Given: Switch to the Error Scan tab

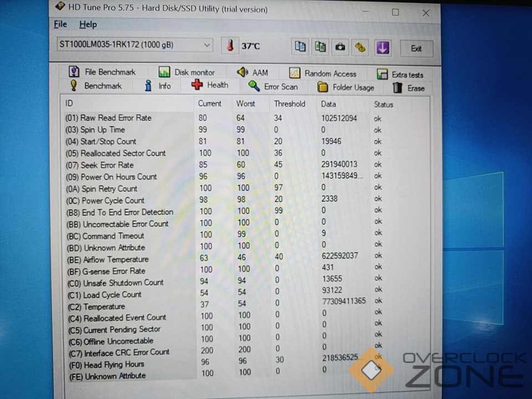Looking at the screenshot, I should (273, 86).
